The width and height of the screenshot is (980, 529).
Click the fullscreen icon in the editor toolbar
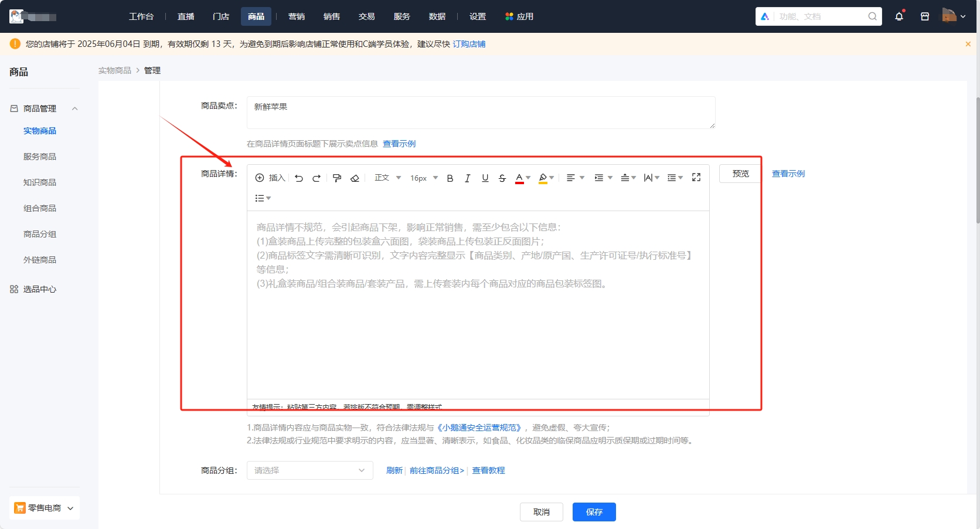[696, 177]
